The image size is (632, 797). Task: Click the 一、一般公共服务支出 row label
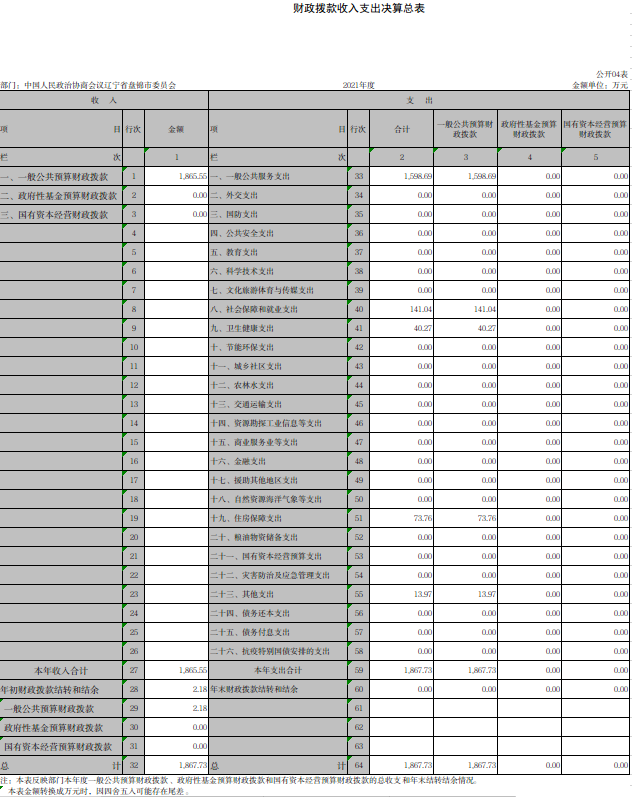(x=250, y=176)
